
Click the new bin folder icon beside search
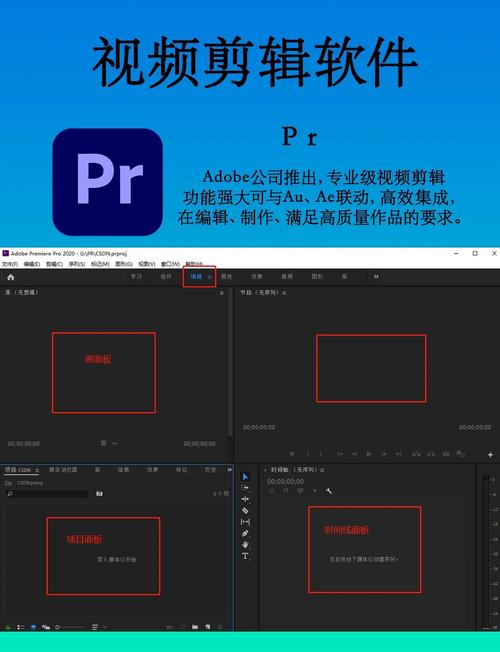click(99, 494)
